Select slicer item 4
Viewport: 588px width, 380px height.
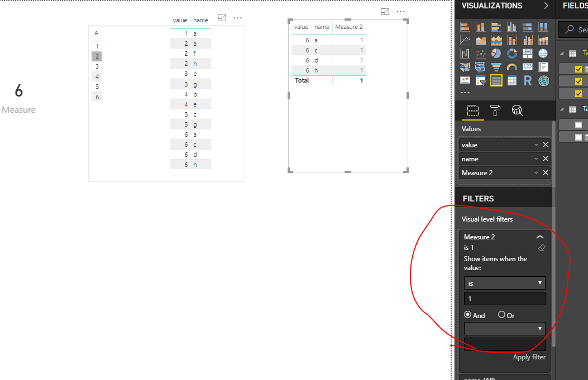click(x=97, y=76)
